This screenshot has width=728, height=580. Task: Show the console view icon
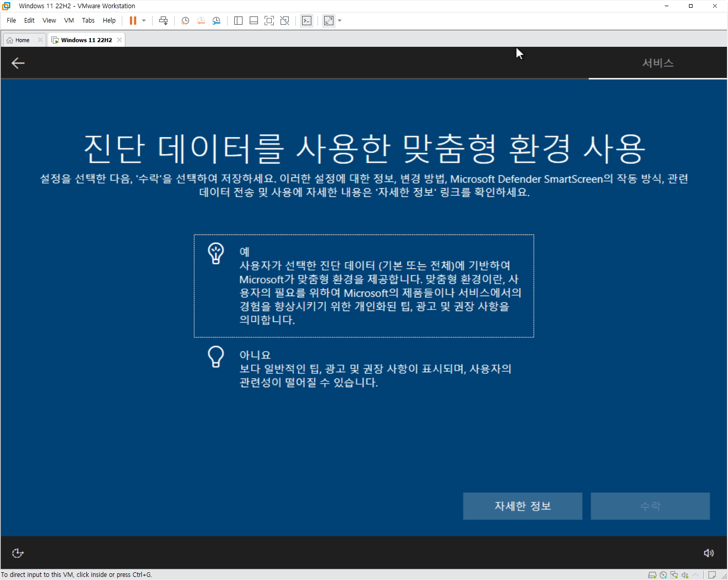pos(307,21)
